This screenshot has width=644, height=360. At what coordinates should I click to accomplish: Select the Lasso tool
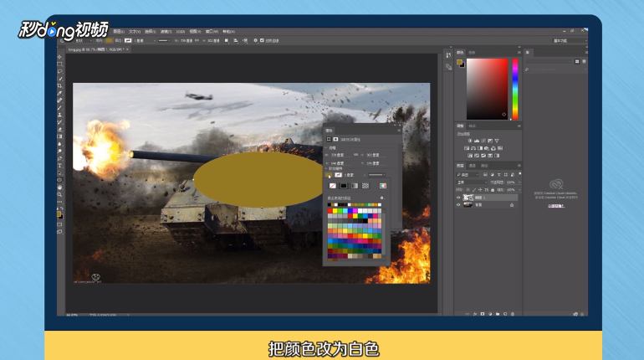tap(60, 71)
